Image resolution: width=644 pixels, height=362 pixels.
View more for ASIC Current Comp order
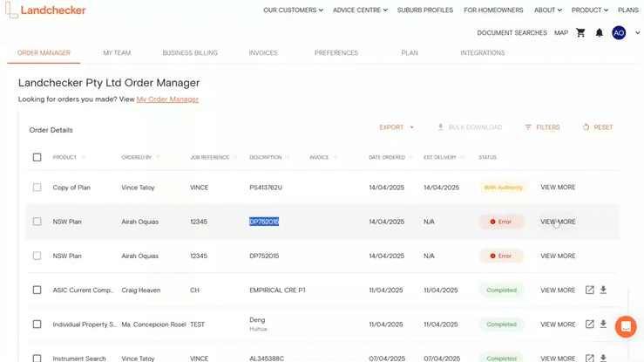click(558, 290)
